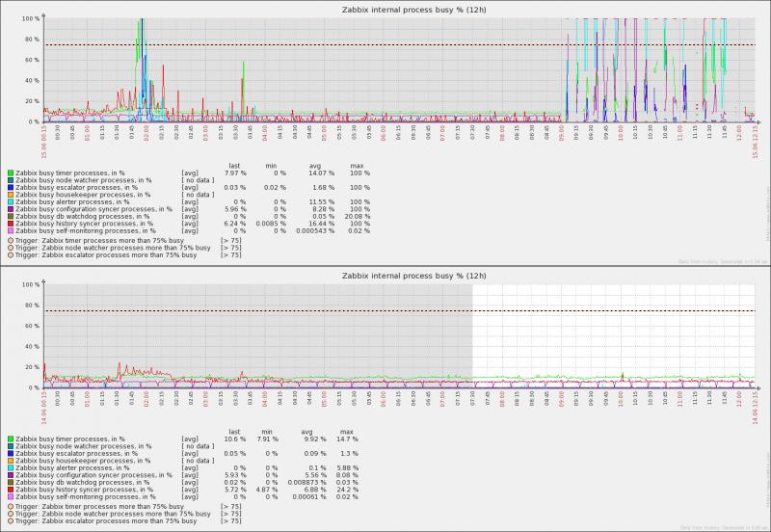Select escalator trigger circle icon in top graph
771x532 pixels.
(x=11, y=254)
